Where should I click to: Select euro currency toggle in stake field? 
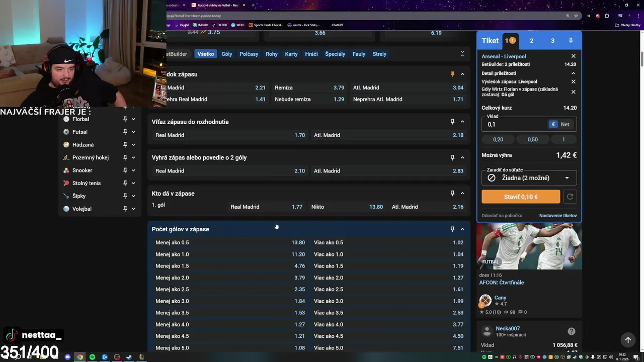(553, 124)
